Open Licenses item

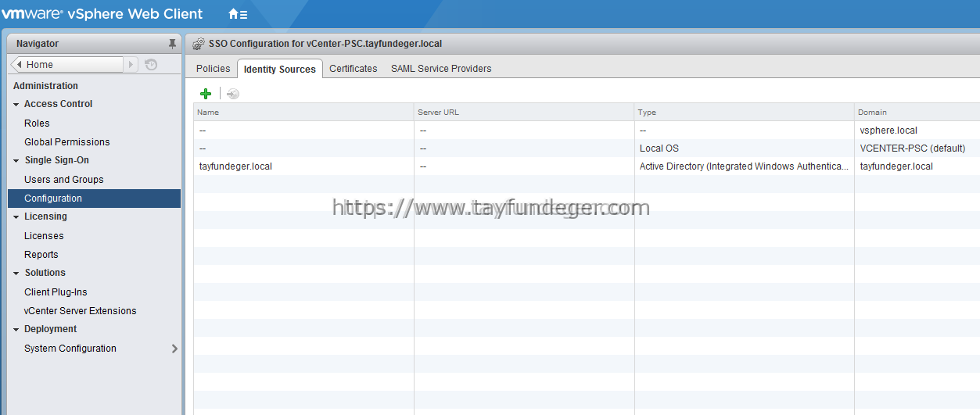pos(44,236)
